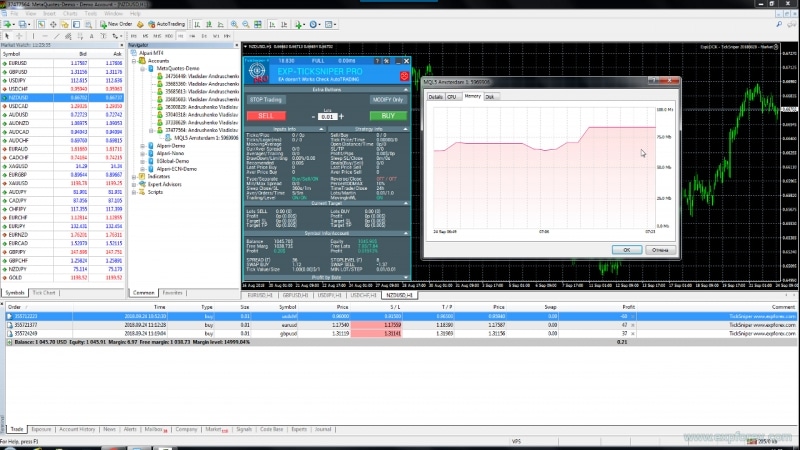
Task: Open the Account History terminal tab
Action: (77, 429)
